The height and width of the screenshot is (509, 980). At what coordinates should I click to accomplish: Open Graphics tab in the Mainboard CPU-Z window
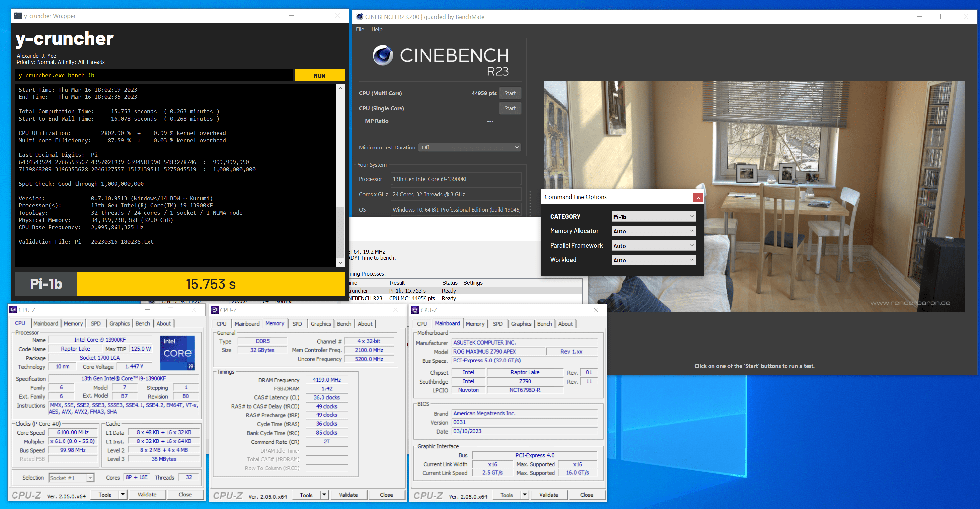(521, 324)
